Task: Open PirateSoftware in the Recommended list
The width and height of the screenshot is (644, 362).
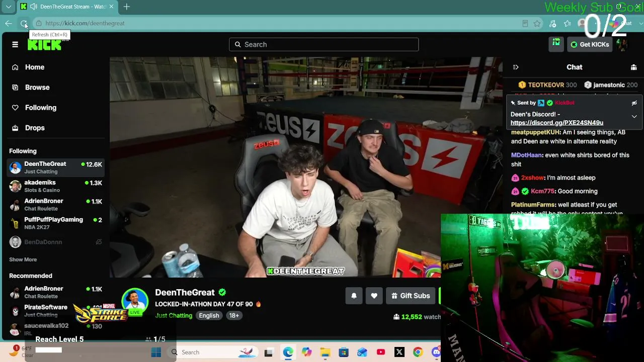Action: click(x=55, y=311)
